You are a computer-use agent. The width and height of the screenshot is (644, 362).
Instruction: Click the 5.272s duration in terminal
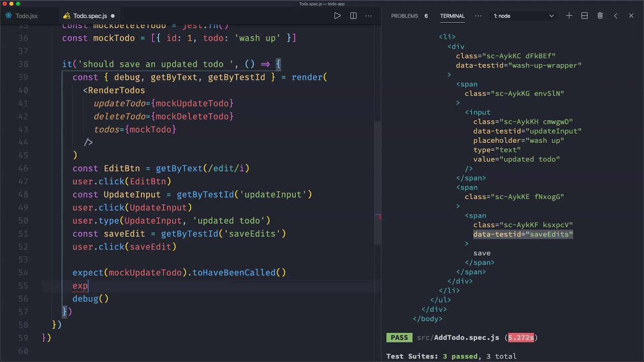[521, 337]
